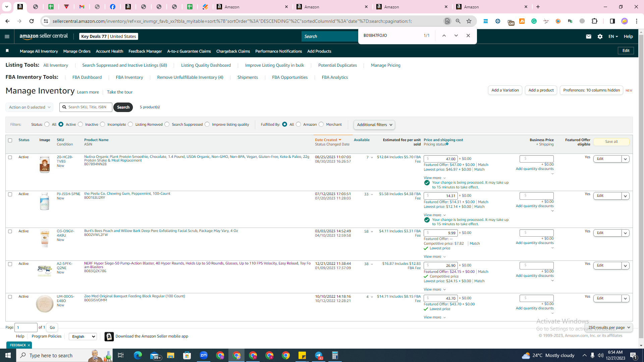This screenshot has width=644, height=362.
Task: Click the Peelu chewing gum product thumbnail
Action: (x=45, y=201)
